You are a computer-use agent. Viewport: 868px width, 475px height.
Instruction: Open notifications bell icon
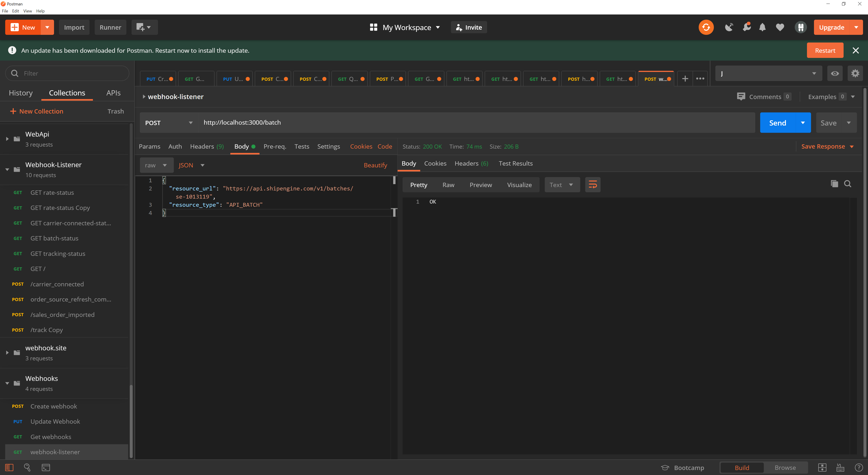762,27
